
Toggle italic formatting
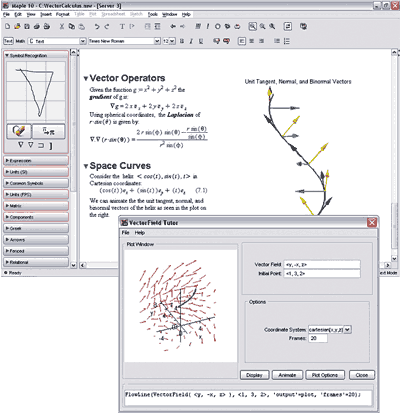(191, 41)
